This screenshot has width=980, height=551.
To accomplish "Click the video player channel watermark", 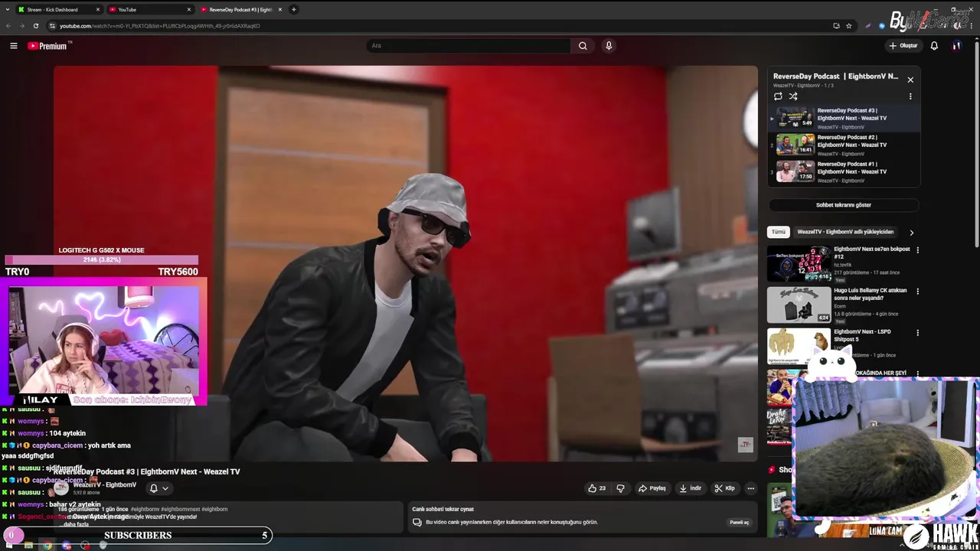I will pos(745,445).
